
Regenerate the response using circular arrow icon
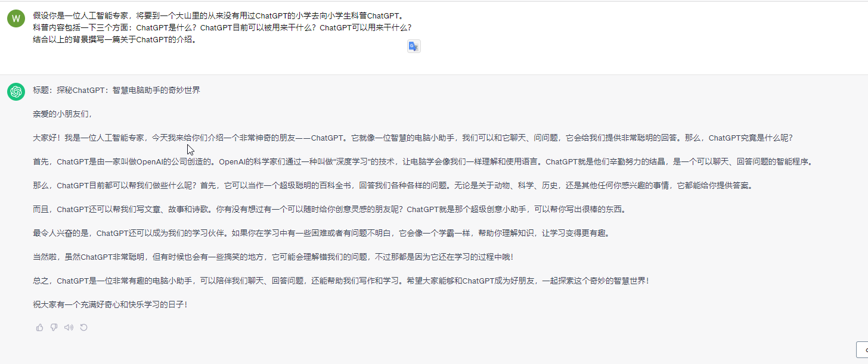(x=84, y=327)
